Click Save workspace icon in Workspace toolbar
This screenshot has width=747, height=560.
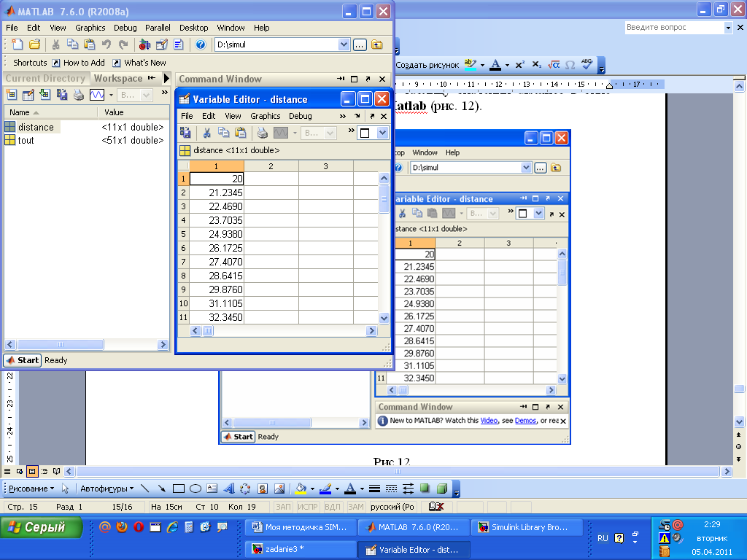[62, 95]
